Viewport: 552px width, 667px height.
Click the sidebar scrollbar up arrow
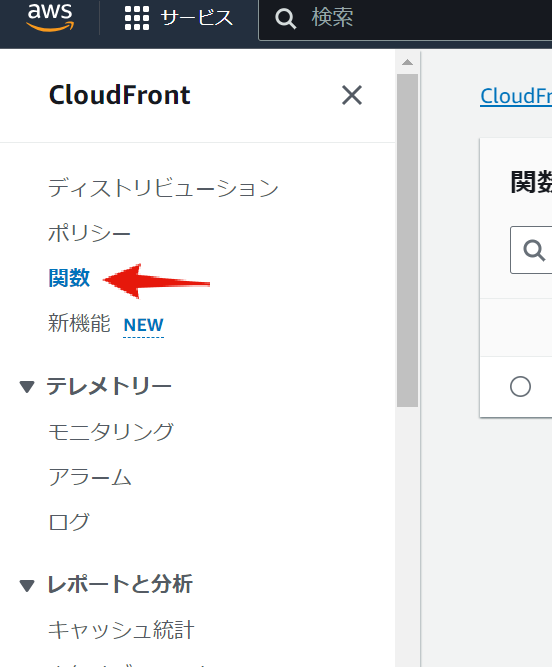coord(407,63)
